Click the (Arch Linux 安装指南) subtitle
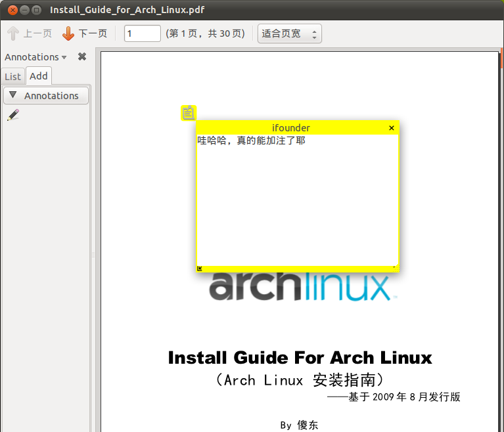Screen dimensions: 504x432 (300, 380)
